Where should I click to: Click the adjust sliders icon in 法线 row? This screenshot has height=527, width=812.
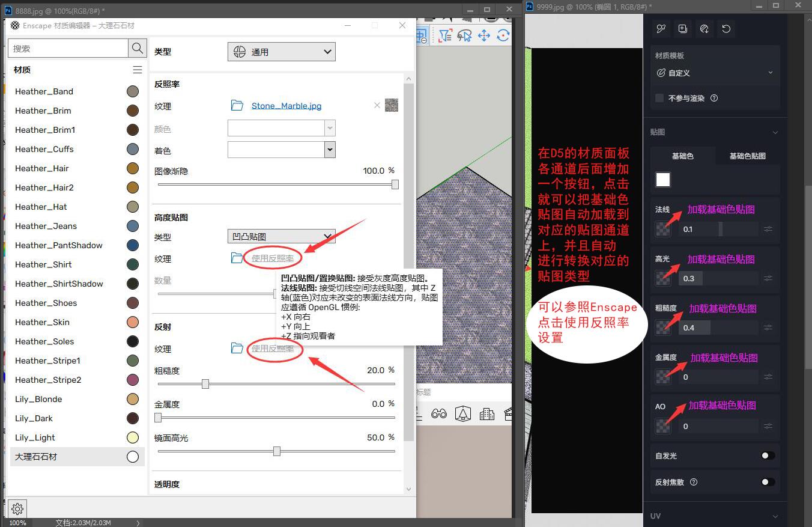click(x=768, y=229)
